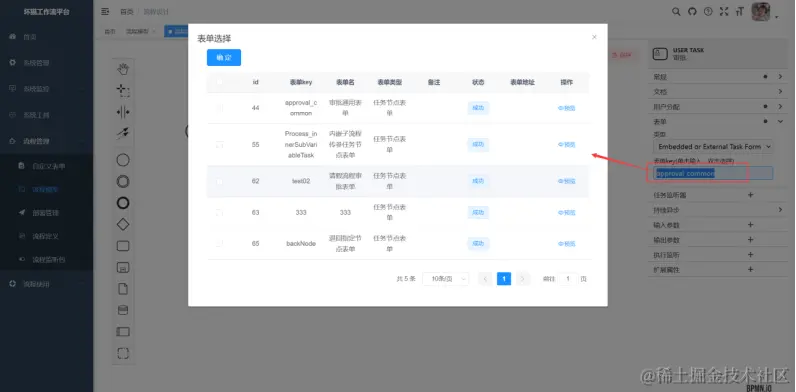Activate the lasso selection tool
This screenshot has height=392, width=796.
(123, 90)
